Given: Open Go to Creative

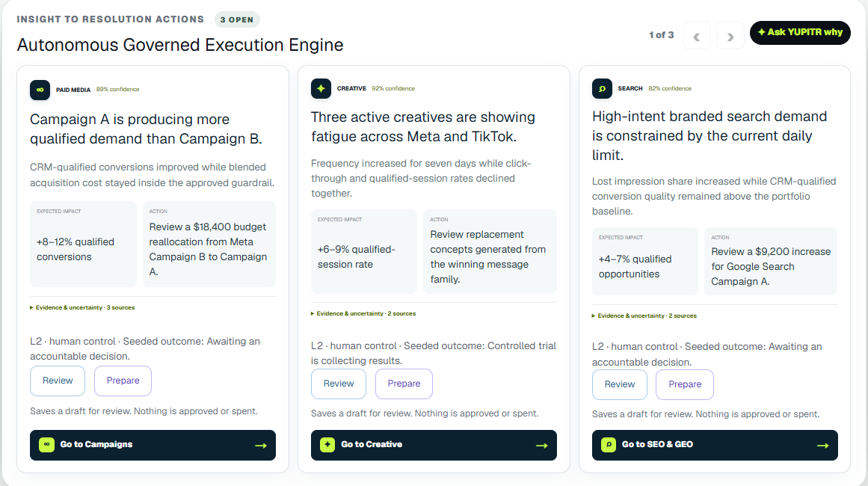Looking at the screenshot, I should coord(434,445).
